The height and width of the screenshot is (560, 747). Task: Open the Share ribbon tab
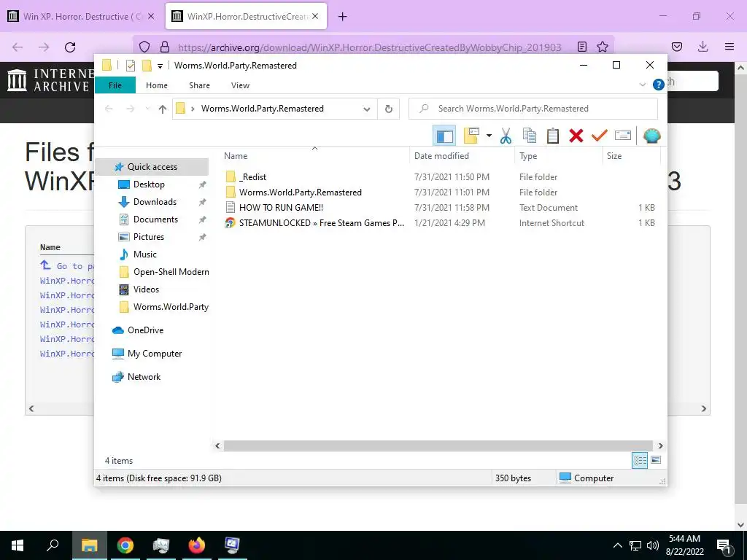point(199,85)
